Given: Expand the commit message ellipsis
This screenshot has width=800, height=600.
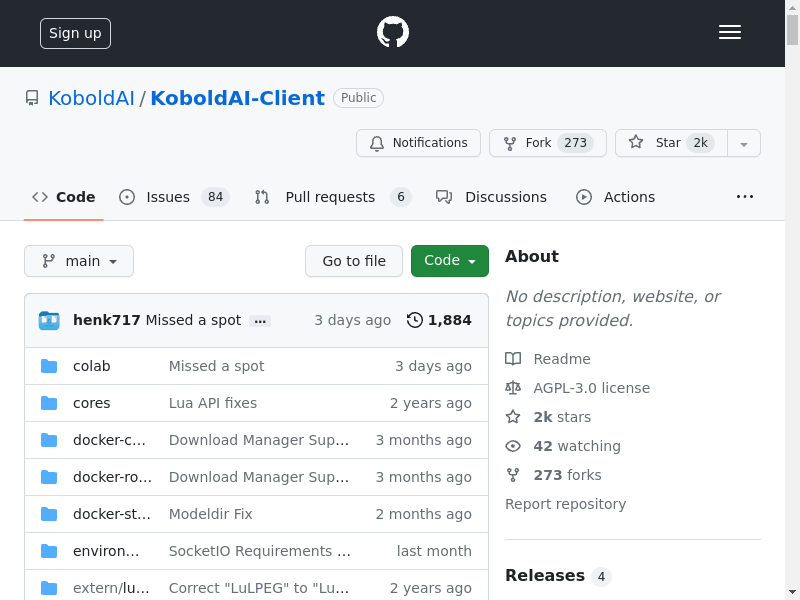Looking at the screenshot, I should tap(260, 321).
